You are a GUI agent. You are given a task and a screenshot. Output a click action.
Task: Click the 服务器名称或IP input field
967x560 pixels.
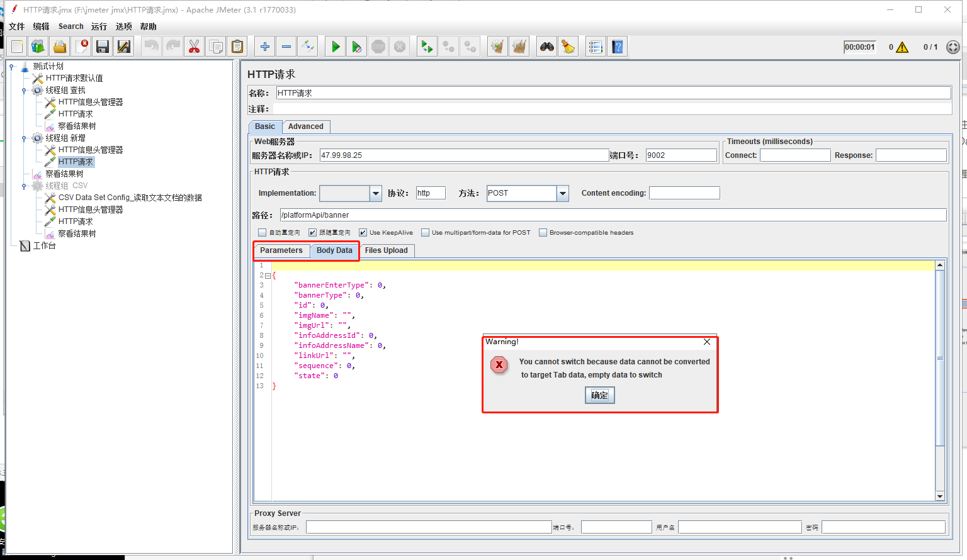pos(464,155)
